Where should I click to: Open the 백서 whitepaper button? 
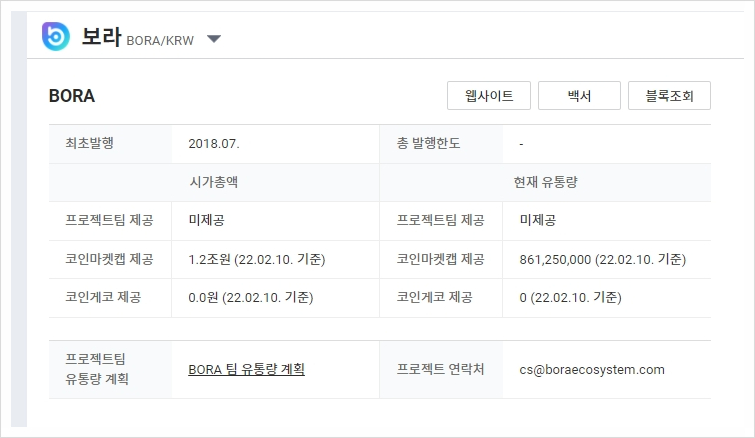point(579,95)
